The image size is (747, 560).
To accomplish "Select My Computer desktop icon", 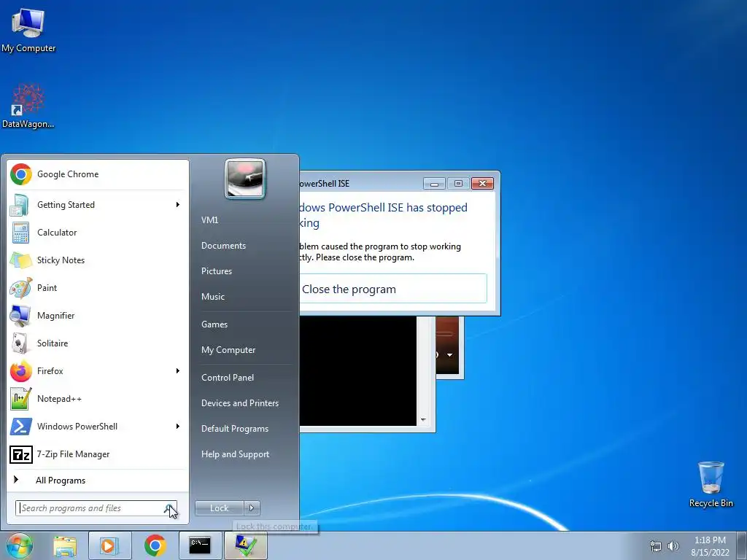I will 28,30.
